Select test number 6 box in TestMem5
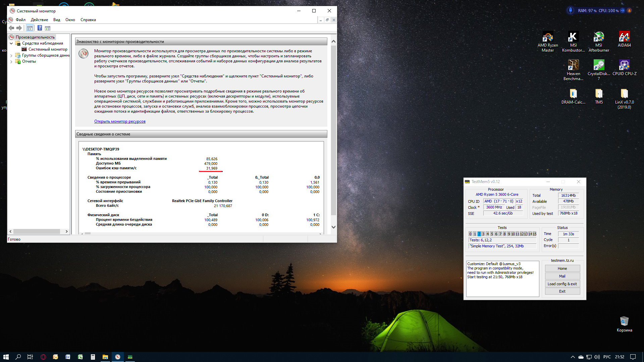The width and height of the screenshot is (644, 362). pos(496,234)
